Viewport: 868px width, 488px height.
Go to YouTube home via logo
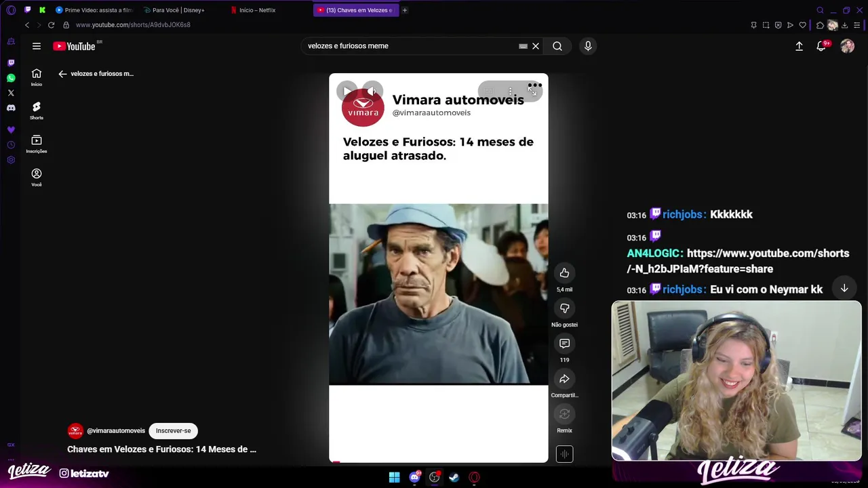[74, 46]
